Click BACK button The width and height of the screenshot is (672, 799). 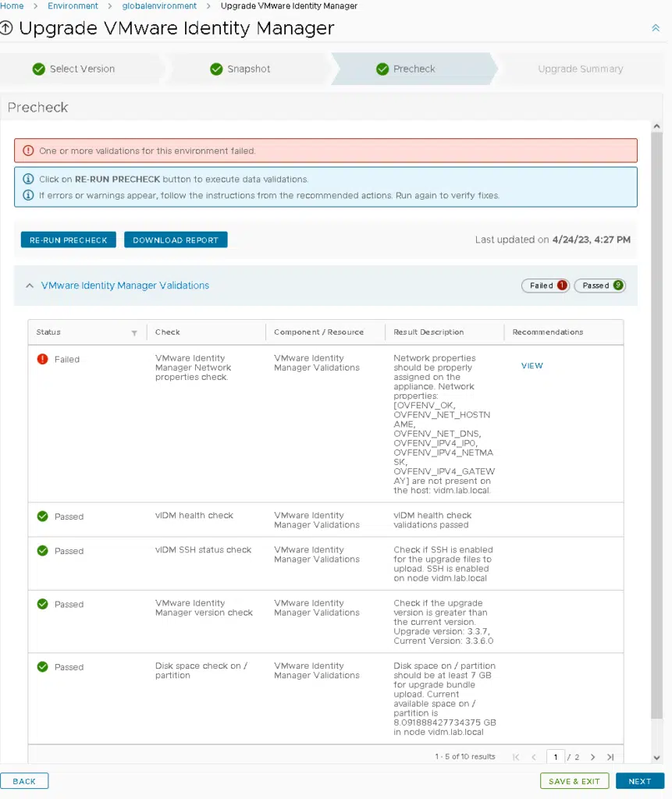click(24, 780)
